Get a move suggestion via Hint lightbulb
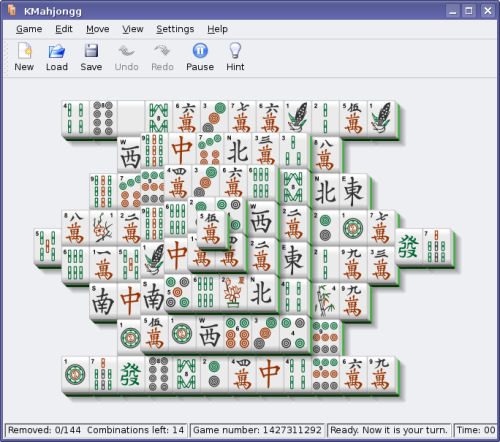The height and width of the screenshot is (442, 500). click(x=235, y=57)
